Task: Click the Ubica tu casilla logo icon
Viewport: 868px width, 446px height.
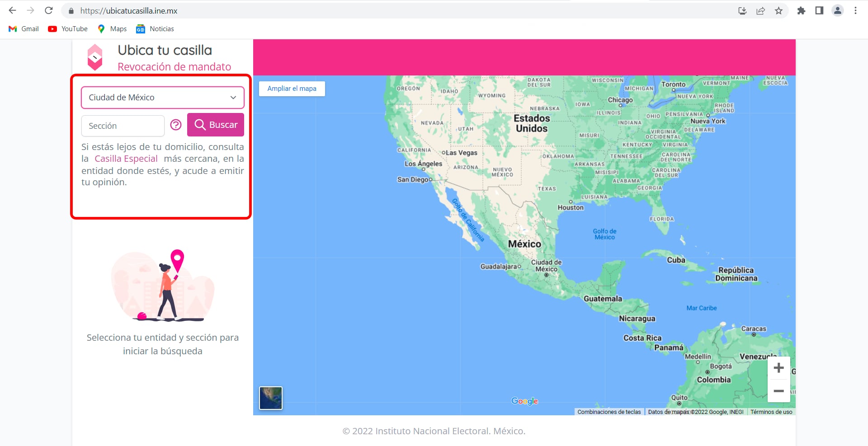Action: pyautogui.click(x=95, y=57)
